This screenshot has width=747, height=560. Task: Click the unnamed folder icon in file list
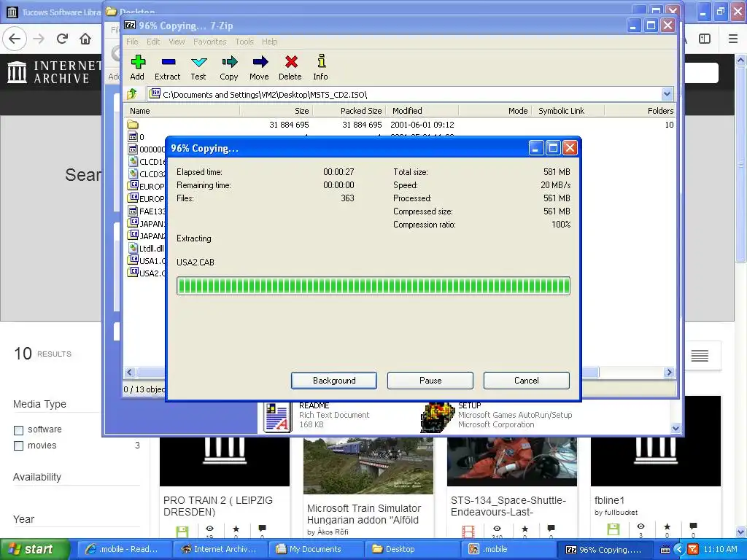click(133, 125)
